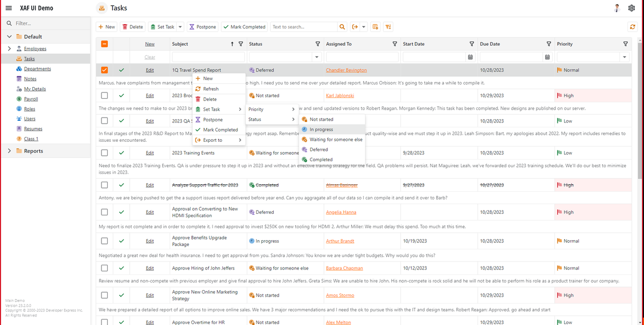This screenshot has width=644, height=325.
Task: Click the New toolbar button
Action: click(x=106, y=27)
